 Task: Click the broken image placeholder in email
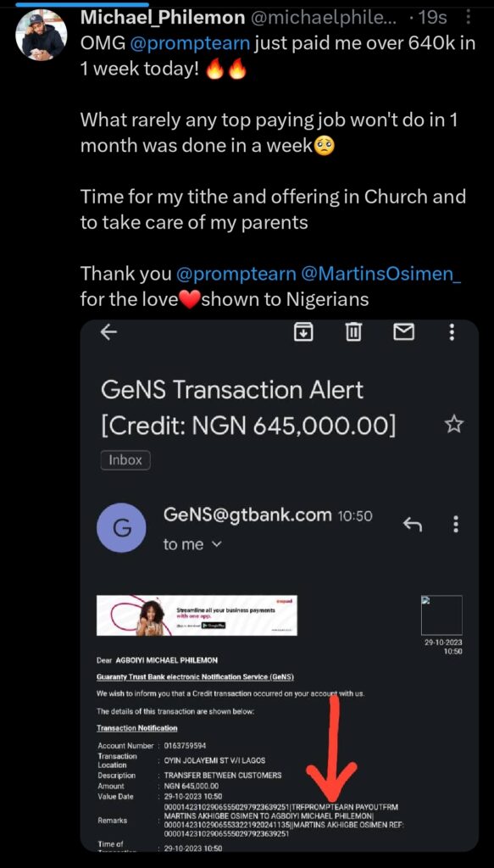click(441, 615)
